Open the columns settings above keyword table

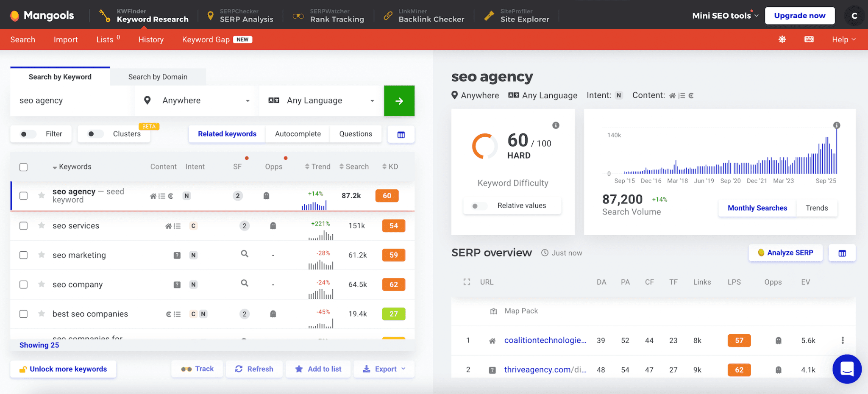click(x=401, y=134)
